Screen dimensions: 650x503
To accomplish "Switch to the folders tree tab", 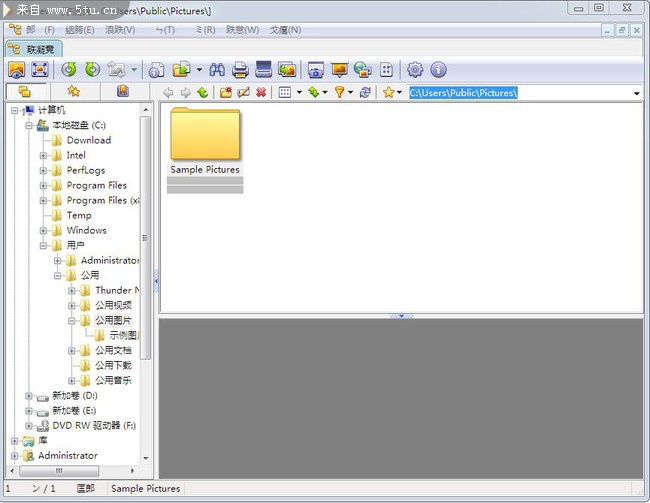I will (x=25, y=91).
